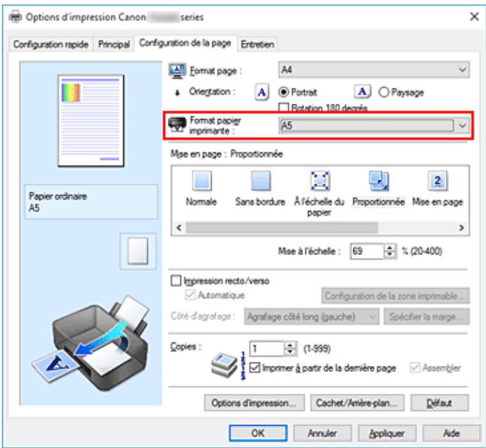The image size is (486, 448).
Task: Click the Appliquer button
Action: click(387, 433)
